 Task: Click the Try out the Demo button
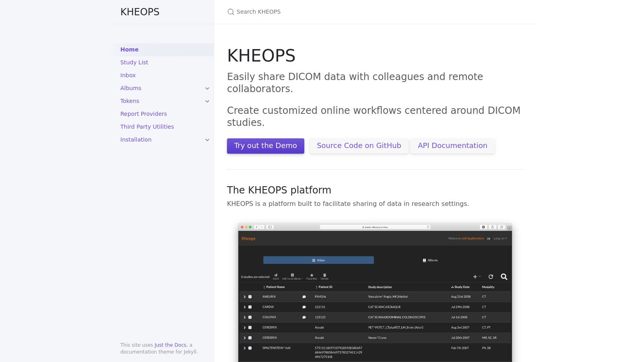(265, 146)
